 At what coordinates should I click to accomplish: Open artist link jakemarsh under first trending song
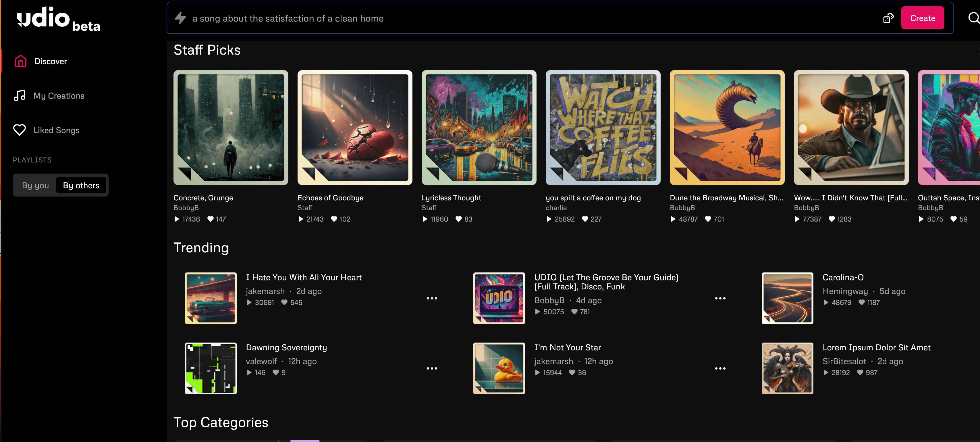(265, 291)
